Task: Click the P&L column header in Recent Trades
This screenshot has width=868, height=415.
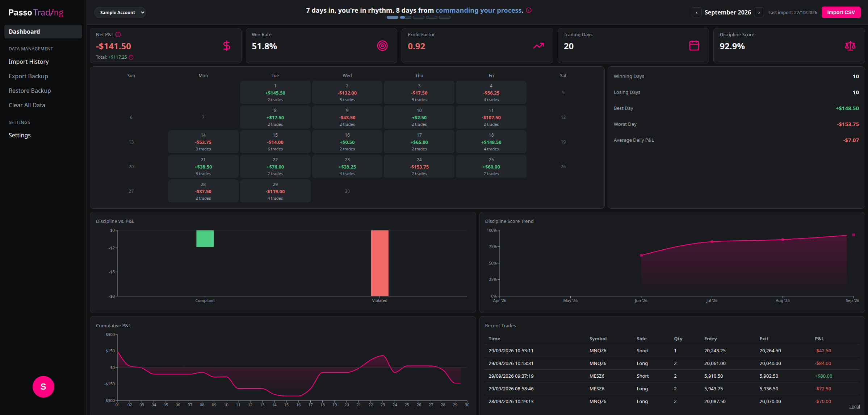Action: [x=819, y=339]
